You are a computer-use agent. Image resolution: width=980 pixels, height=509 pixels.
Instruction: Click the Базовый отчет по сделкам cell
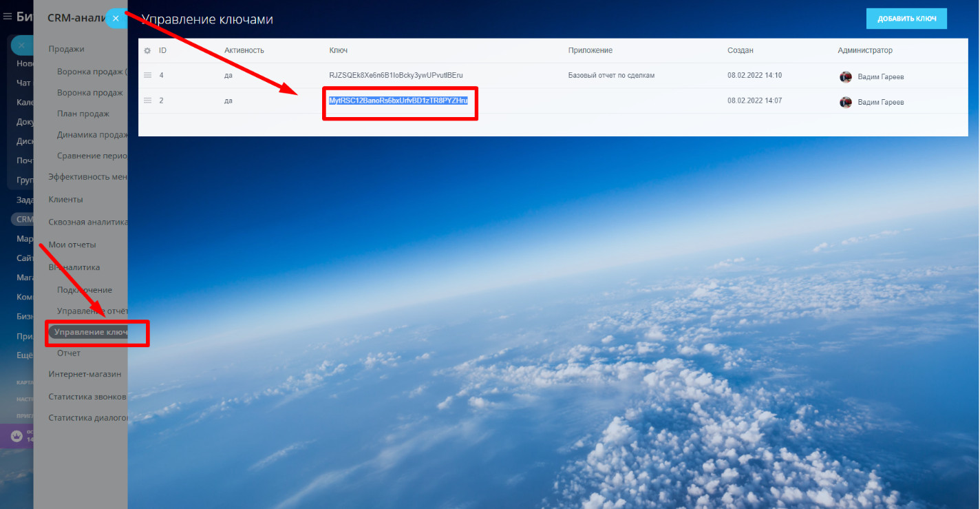pyautogui.click(x=611, y=75)
